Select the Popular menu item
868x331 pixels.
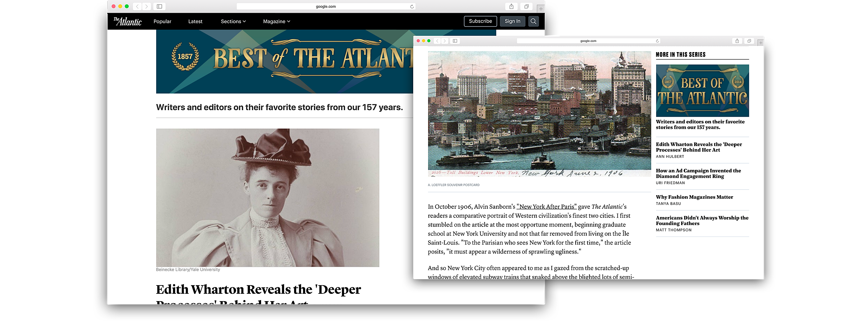pyautogui.click(x=162, y=21)
